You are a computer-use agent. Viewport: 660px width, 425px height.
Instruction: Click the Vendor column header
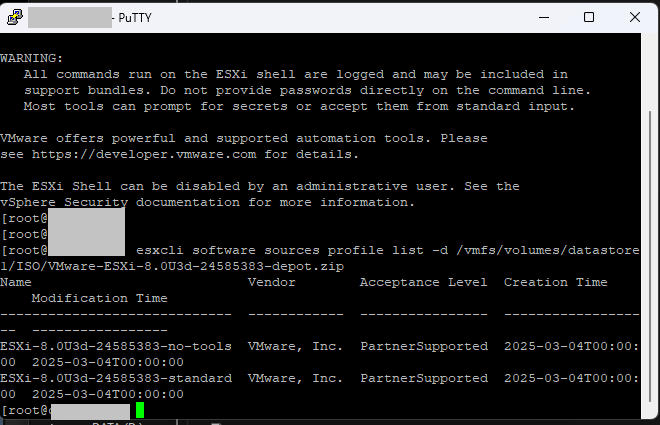coord(271,282)
